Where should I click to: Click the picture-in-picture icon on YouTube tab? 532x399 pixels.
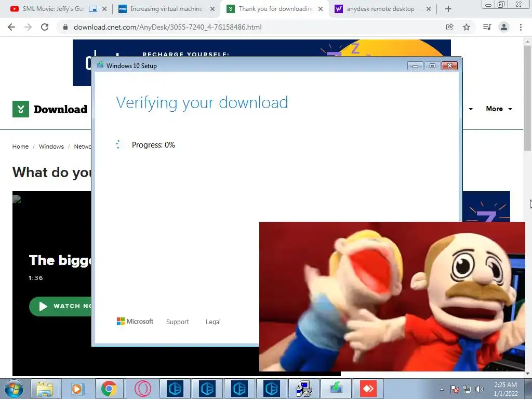point(92,9)
